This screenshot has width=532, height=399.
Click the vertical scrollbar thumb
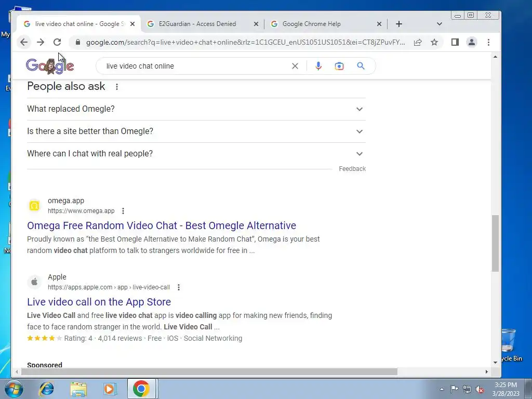click(x=495, y=243)
